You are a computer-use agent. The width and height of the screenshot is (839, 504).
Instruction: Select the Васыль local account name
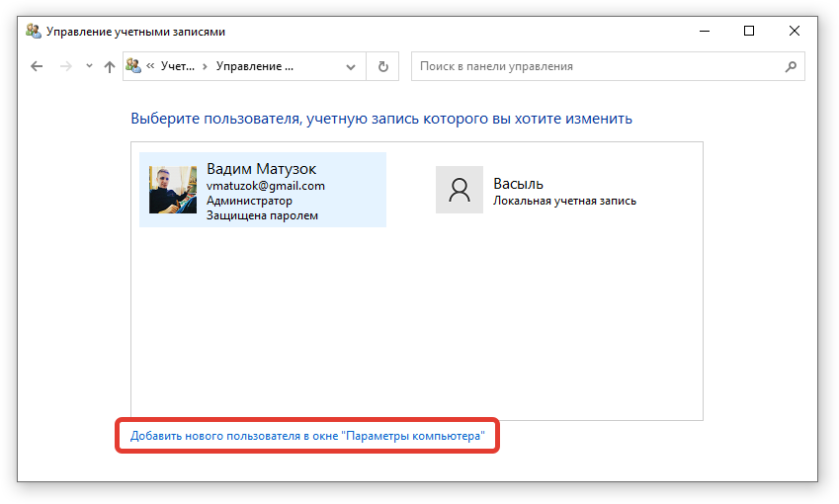point(518,184)
